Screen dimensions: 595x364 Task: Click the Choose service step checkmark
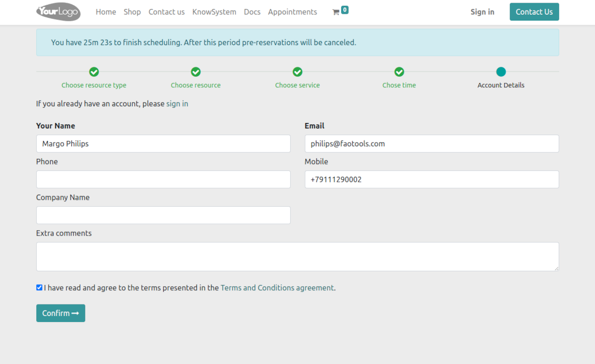[x=297, y=72]
